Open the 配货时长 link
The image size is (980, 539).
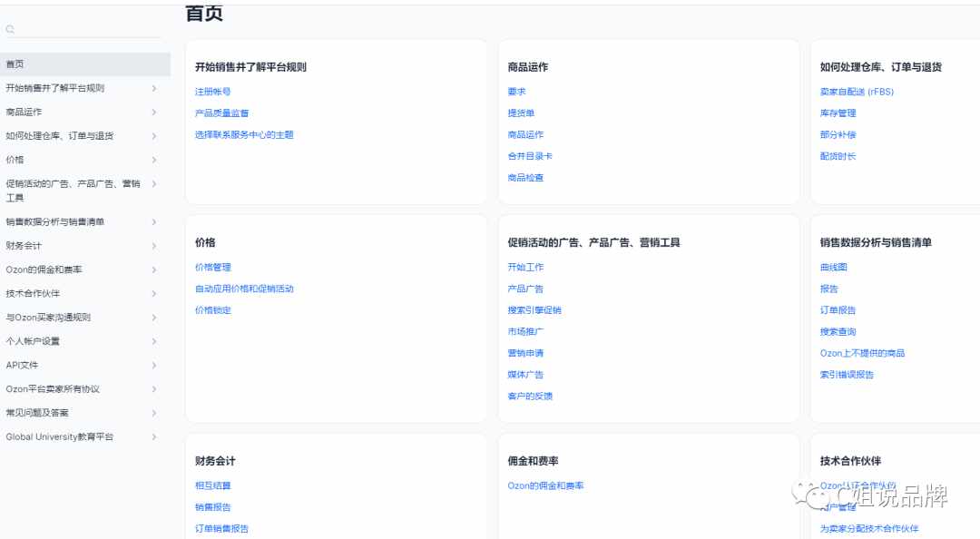click(838, 156)
